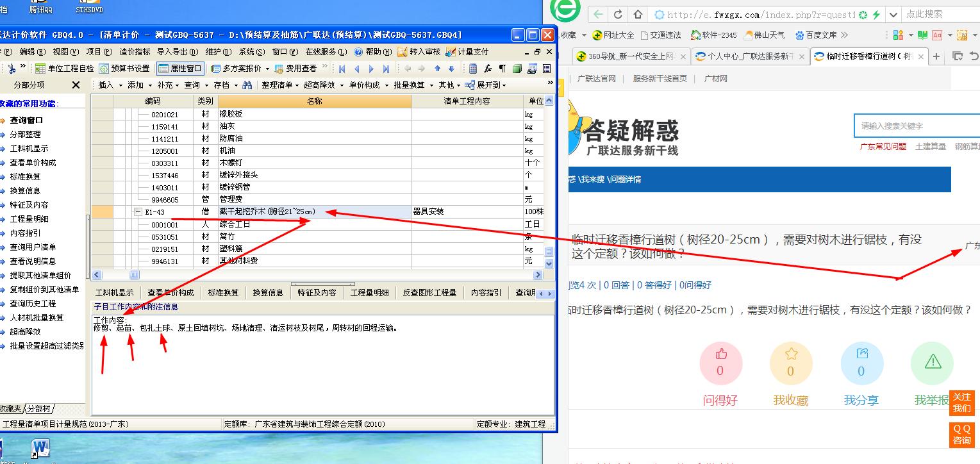The height and width of the screenshot is (464, 980).
Task: Click browser back arrow button
Action: (x=598, y=14)
